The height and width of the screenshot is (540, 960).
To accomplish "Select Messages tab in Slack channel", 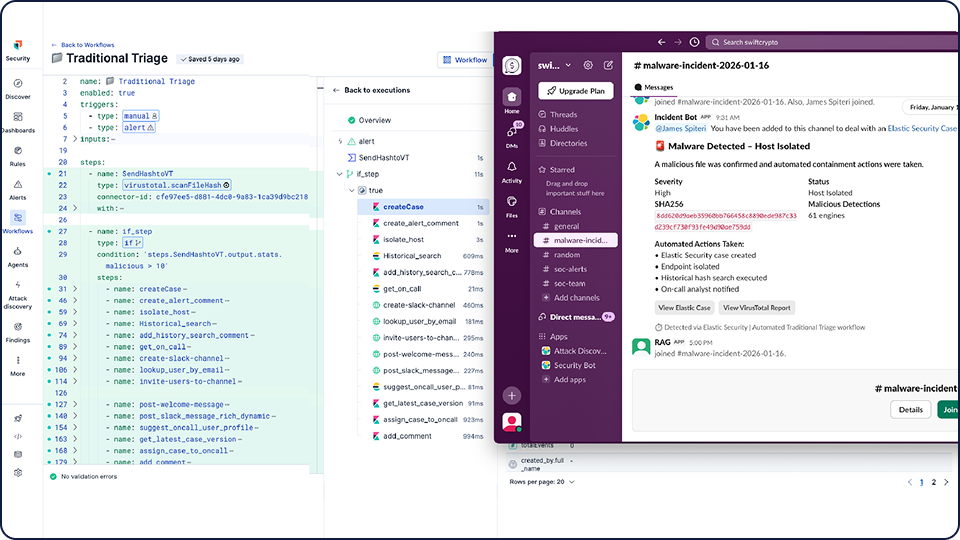I will click(654, 88).
